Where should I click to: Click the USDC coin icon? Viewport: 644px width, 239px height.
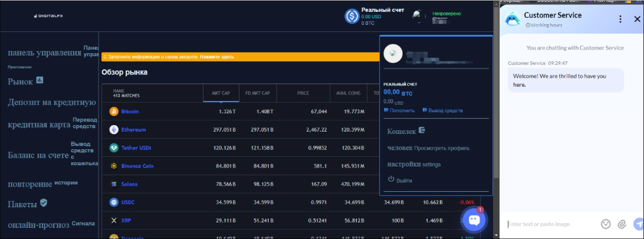tap(114, 202)
